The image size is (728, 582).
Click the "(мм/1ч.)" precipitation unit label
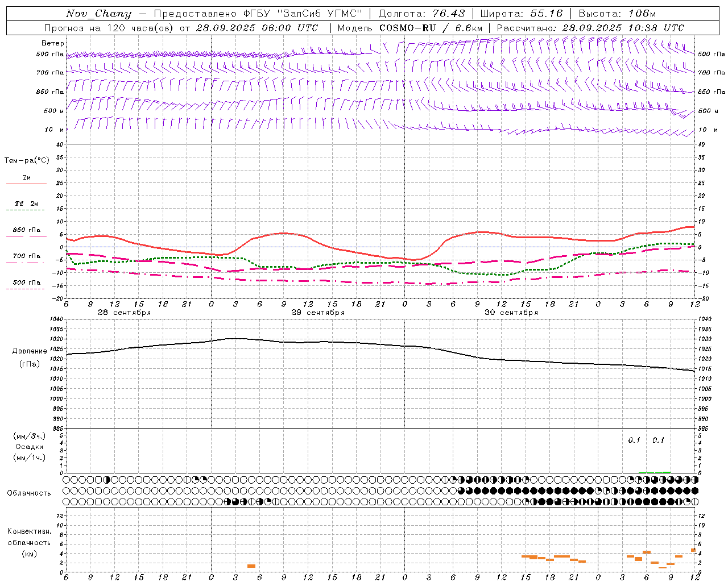pyautogui.click(x=30, y=458)
